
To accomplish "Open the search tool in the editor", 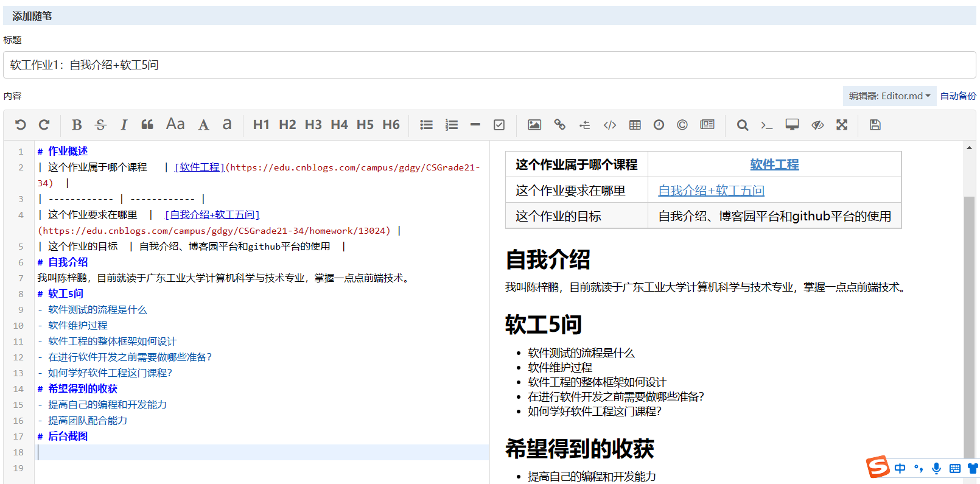I will (743, 125).
